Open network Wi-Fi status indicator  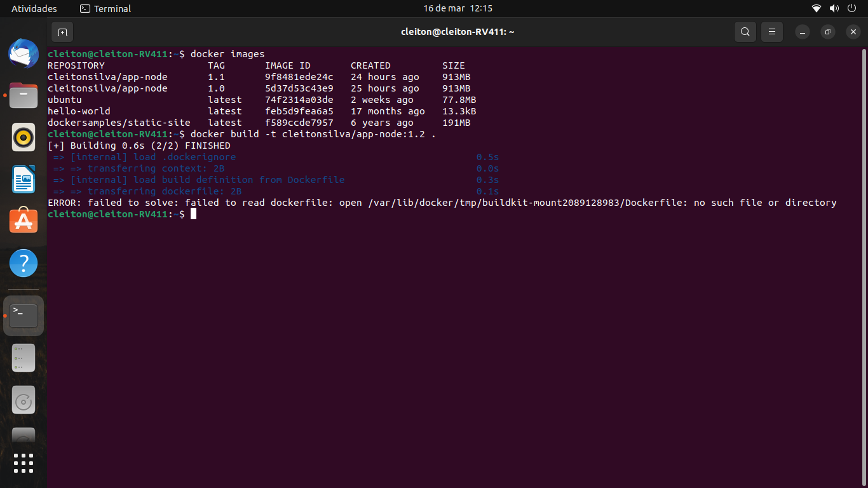click(817, 9)
